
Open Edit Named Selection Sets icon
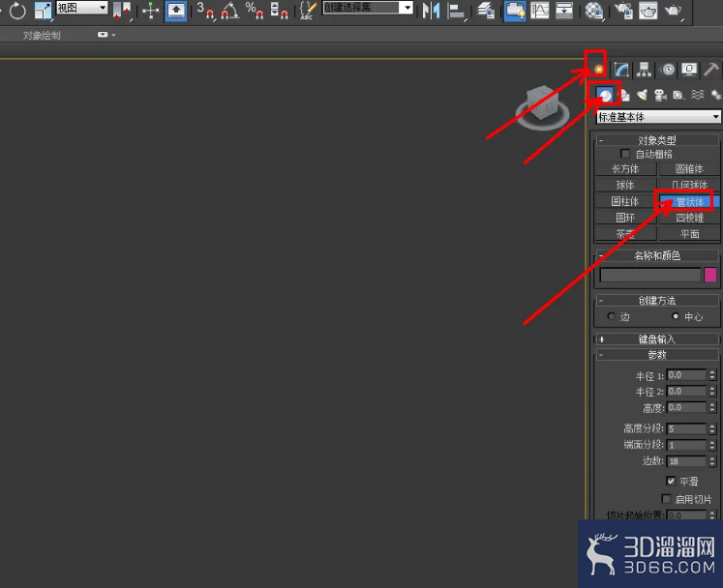pos(308,11)
